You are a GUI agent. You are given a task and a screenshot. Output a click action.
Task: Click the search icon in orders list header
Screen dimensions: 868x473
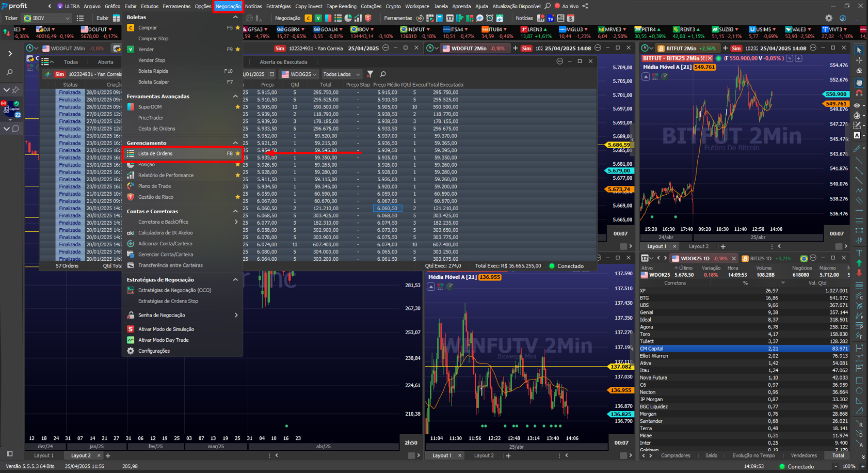[x=383, y=74]
